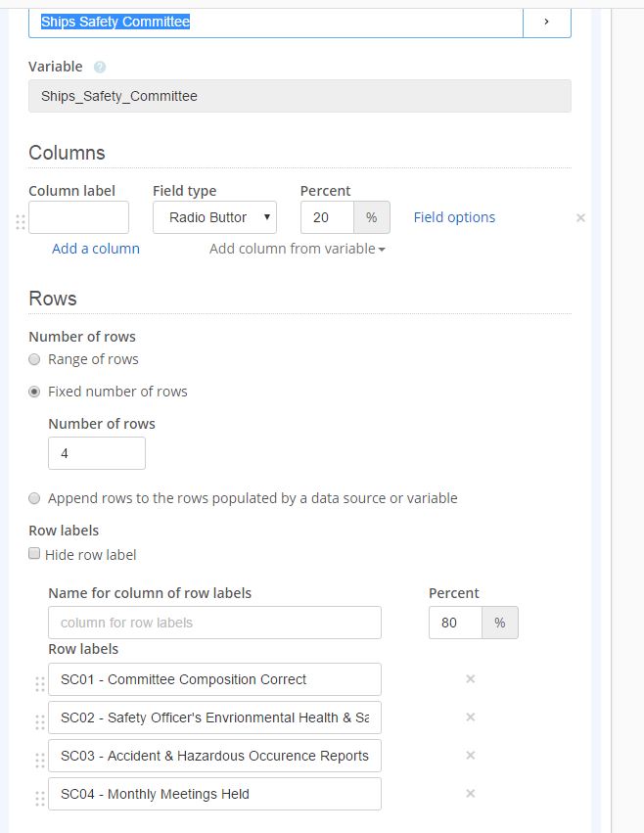644x833 pixels.
Task: Delete the SC01 Committee Composition row label
Action: (x=470, y=679)
